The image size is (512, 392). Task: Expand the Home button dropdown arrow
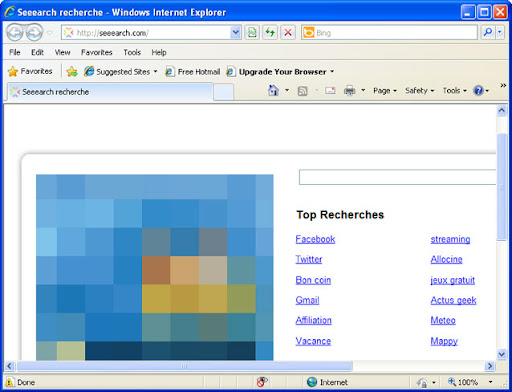click(x=287, y=90)
